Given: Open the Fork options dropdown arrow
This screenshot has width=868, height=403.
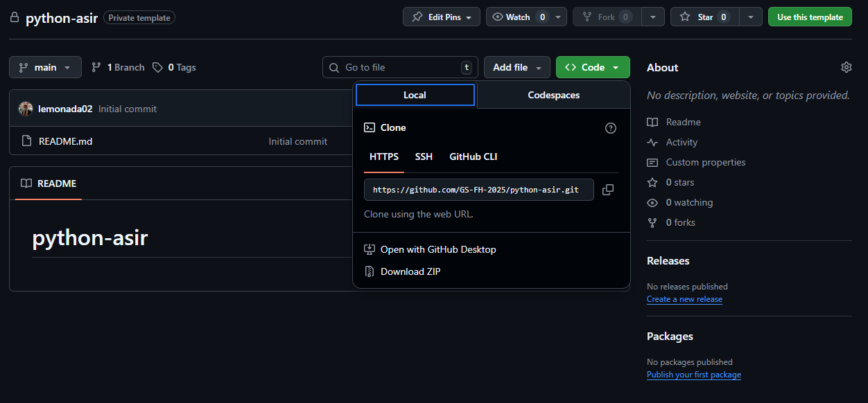Looking at the screenshot, I should (653, 17).
